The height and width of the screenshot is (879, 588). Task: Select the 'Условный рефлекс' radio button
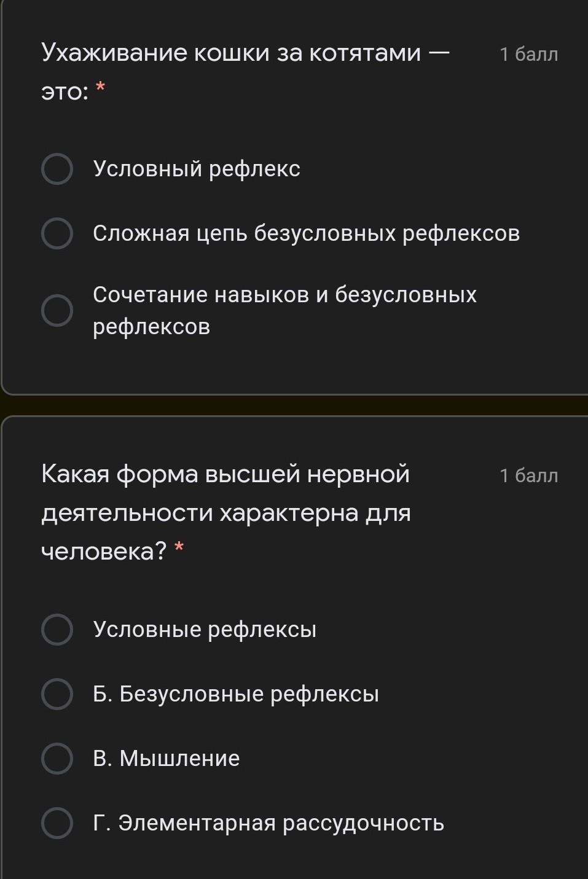point(57,169)
